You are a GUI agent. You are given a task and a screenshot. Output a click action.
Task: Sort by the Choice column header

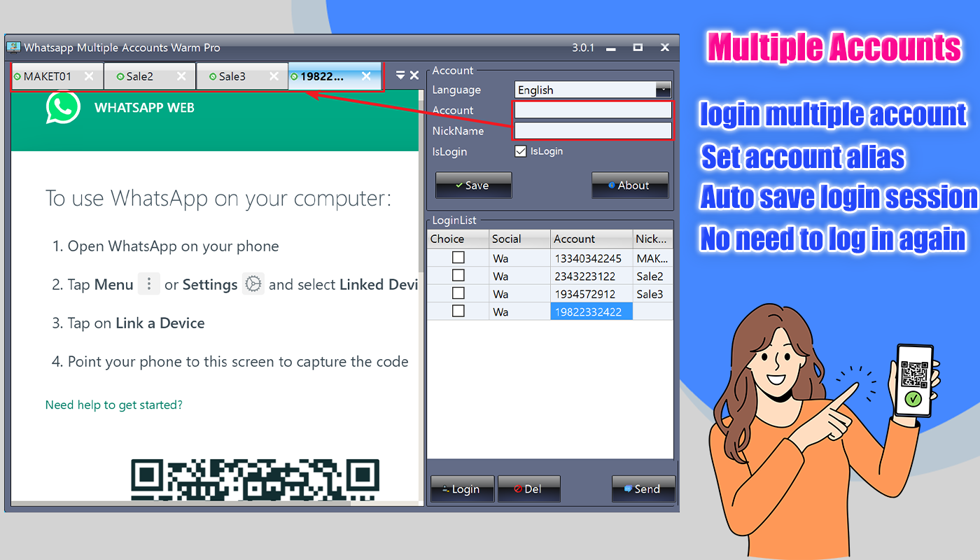point(458,239)
